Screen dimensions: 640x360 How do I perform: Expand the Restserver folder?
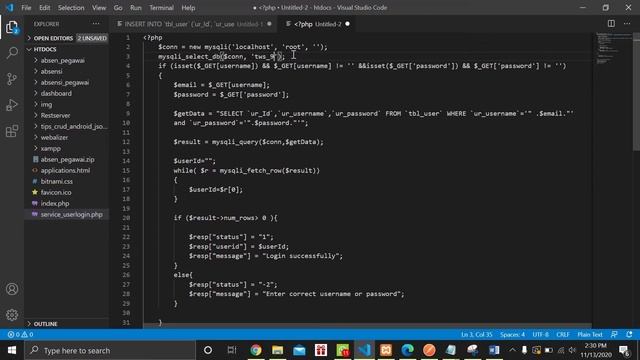[67, 116]
